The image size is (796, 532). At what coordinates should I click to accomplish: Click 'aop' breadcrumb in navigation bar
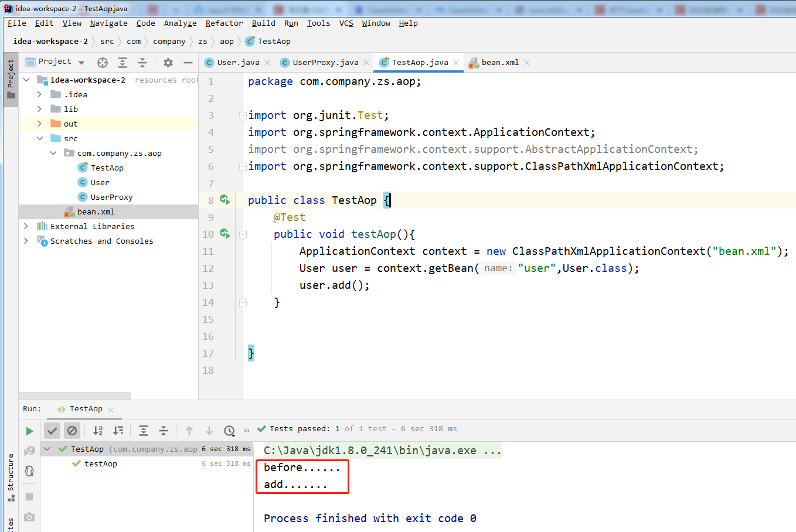[226, 42]
